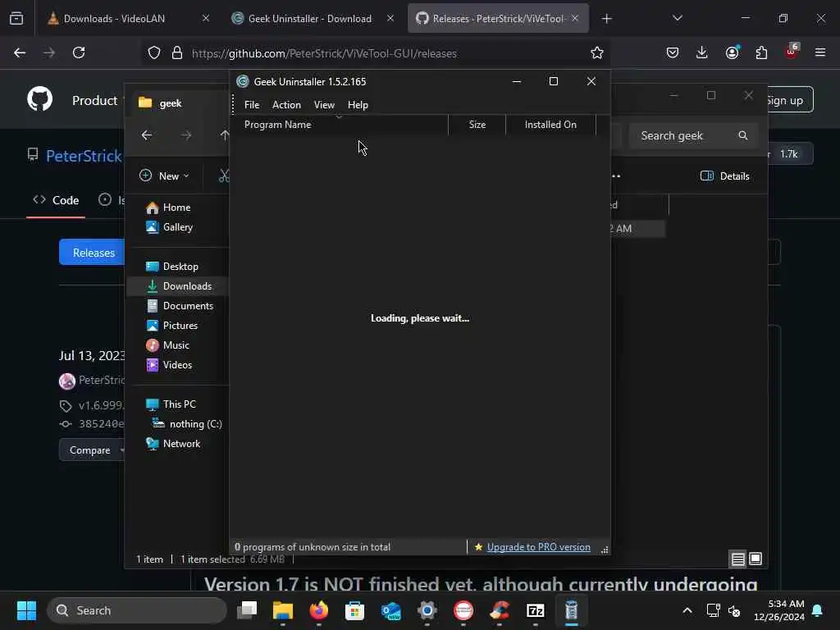The width and height of the screenshot is (840, 630).
Task: Select Music in File Explorer sidebar
Action: (176, 345)
